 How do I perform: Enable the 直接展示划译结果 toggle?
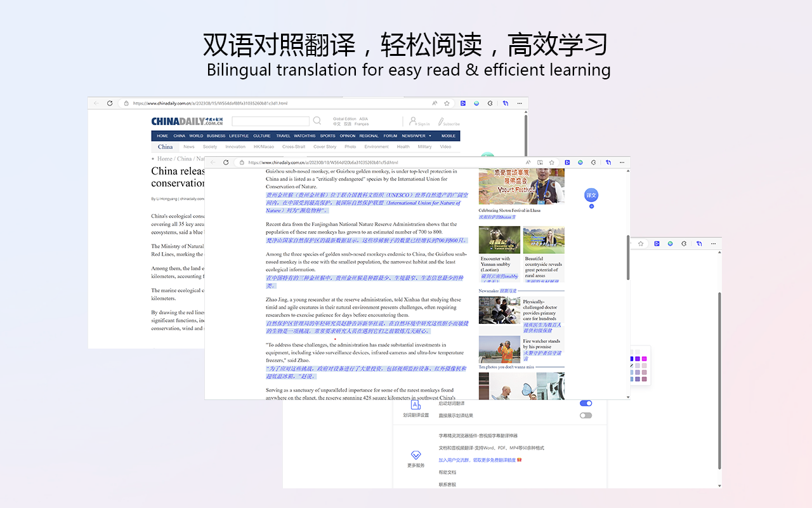click(585, 415)
